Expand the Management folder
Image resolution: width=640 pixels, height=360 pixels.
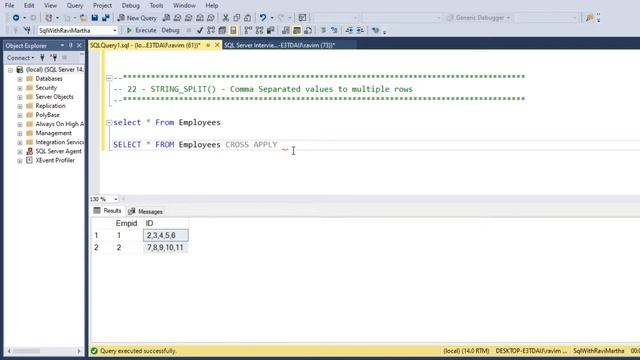click(20, 133)
